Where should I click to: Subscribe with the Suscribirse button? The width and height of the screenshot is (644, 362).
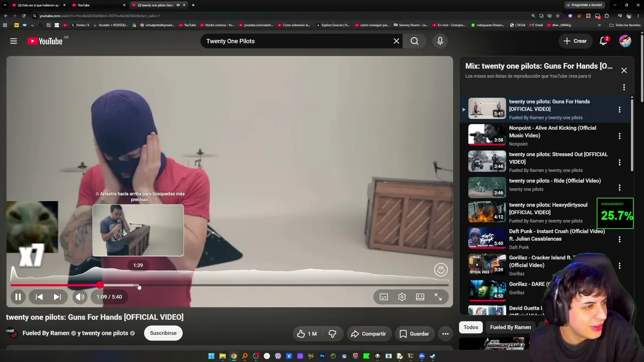tap(163, 333)
